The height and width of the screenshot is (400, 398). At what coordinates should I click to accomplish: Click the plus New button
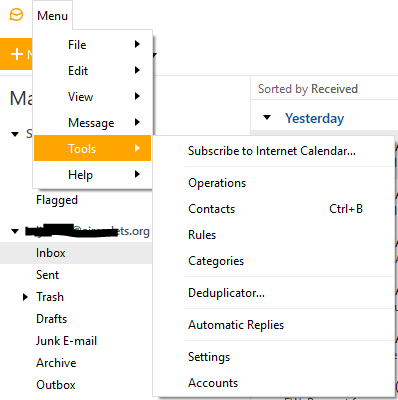pos(16,54)
